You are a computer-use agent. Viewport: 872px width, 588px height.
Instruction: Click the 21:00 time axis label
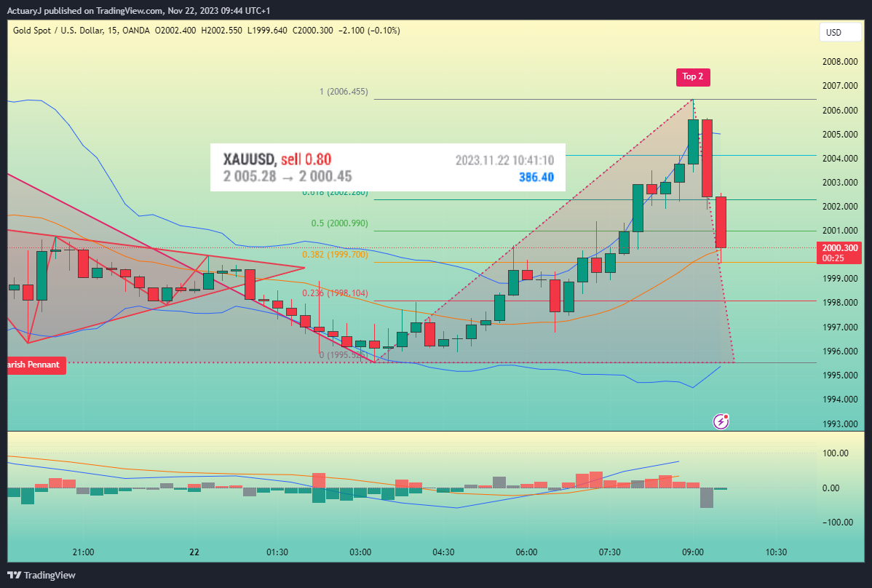[84, 552]
